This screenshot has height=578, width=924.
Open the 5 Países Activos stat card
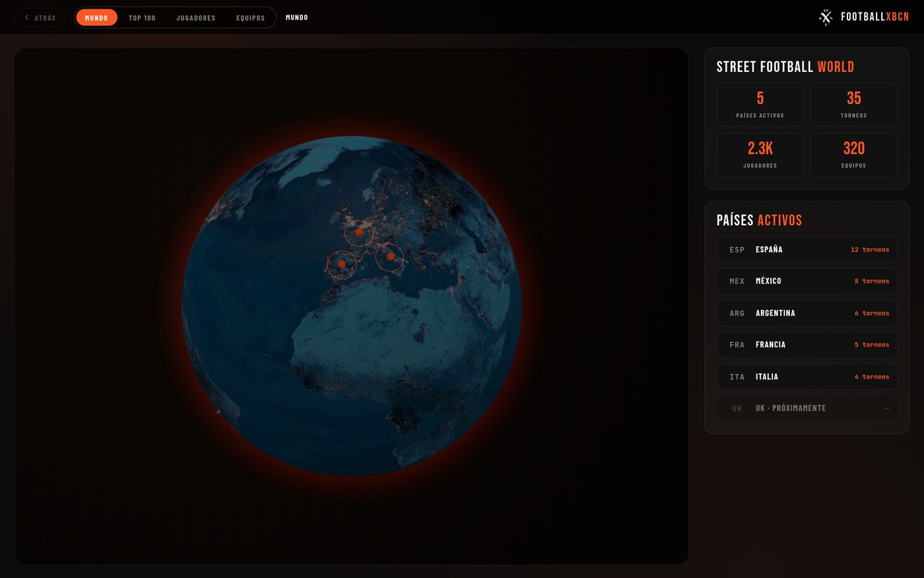point(760,104)
